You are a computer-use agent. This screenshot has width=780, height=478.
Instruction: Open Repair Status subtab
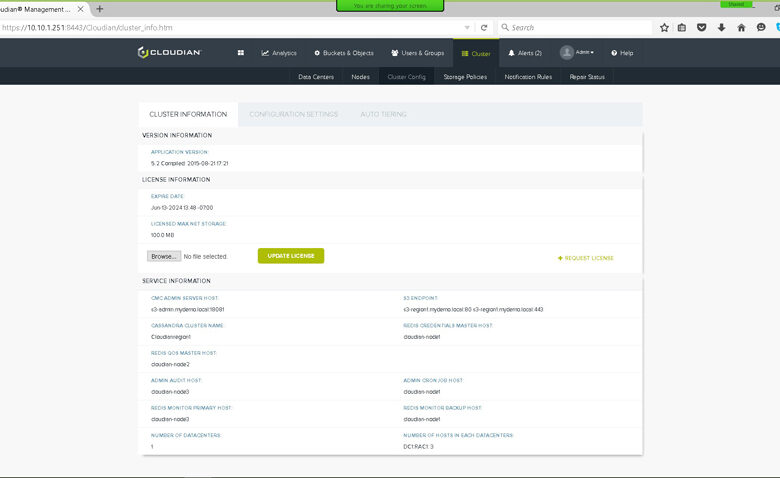click(587, 77)
